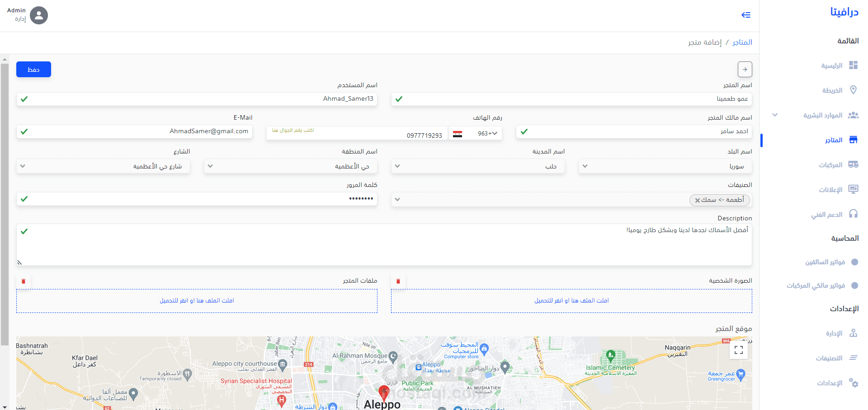This screenshot has height=410, width=868.
Task: Open الخريطة from the sidebar
Action: (x=832, y=90)
